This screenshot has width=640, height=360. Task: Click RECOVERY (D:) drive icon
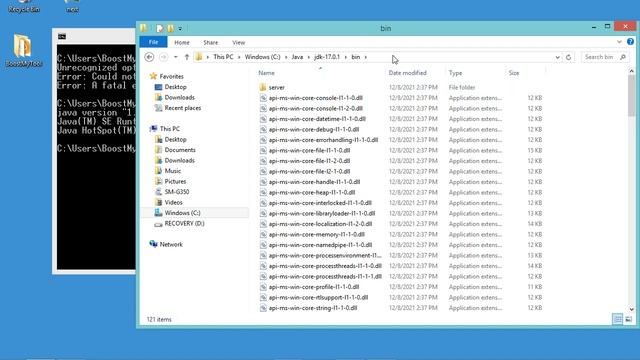[x=158, y=224]
